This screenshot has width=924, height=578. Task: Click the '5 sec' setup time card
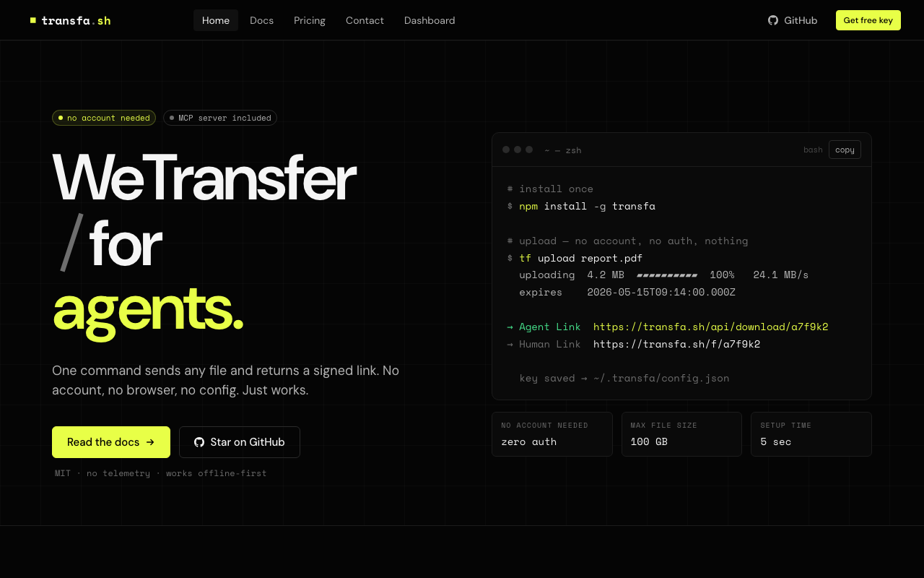click(811, 434)
